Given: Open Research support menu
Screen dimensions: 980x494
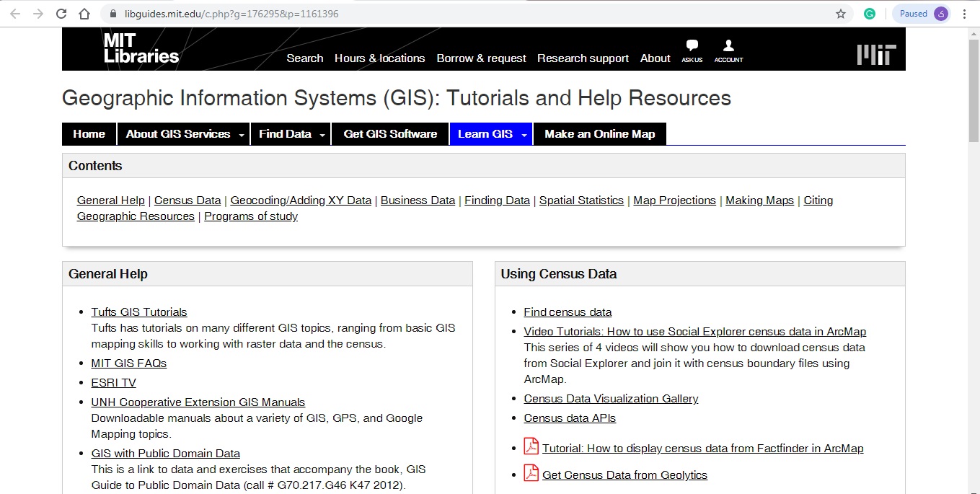Looking at the screenshot, I should (583, 58).
